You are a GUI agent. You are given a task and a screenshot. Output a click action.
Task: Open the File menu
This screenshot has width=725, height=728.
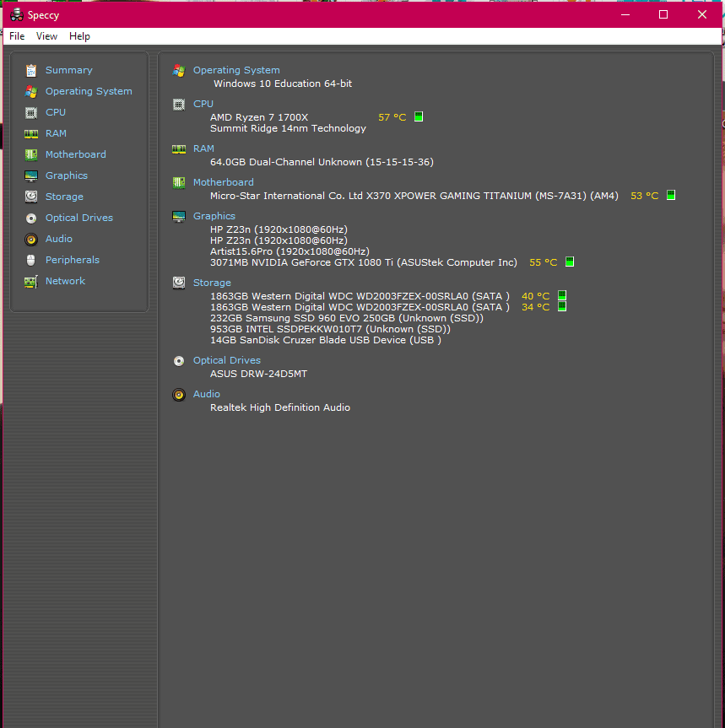17,36
